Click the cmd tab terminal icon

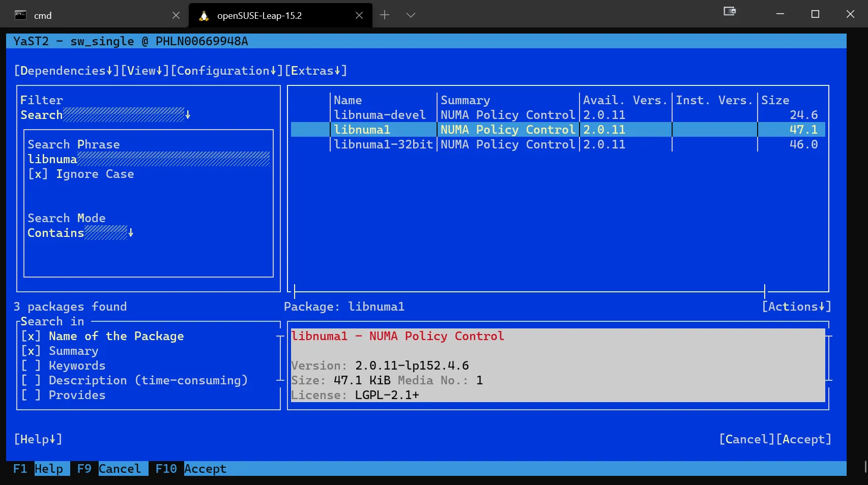pos(20,15)
